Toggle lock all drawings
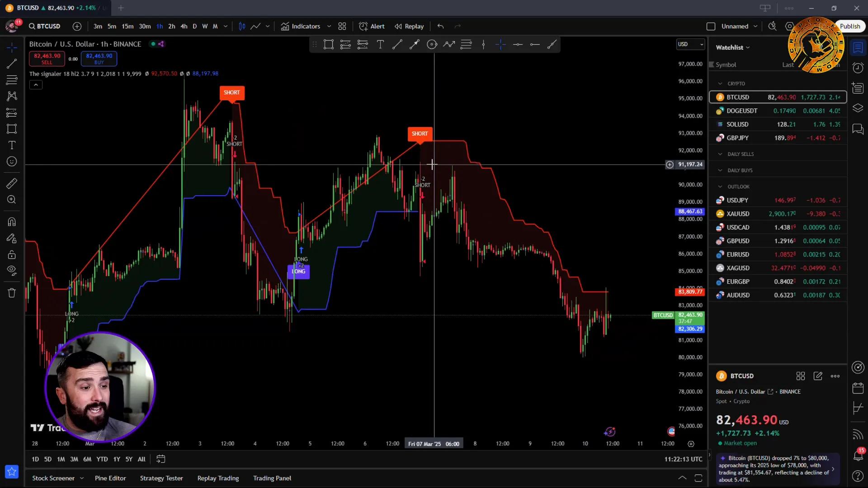The height and width of the screenshot is (488, 868). pos(12,254)
